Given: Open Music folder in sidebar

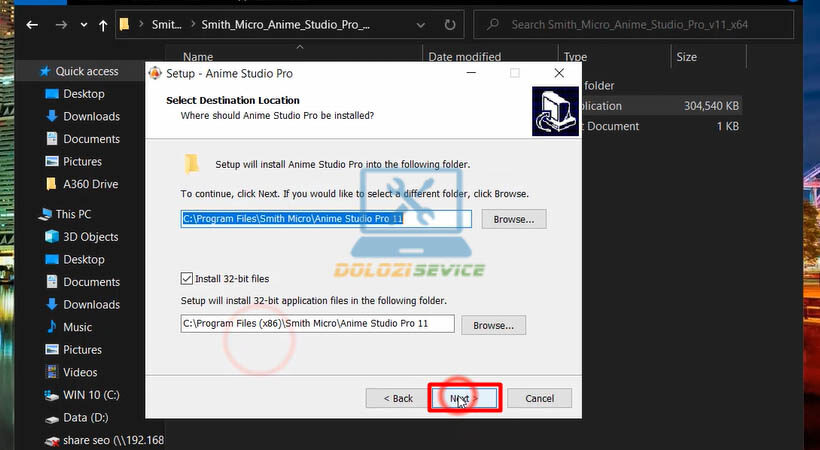Looking at the screenshot, I should click(x=77, y=327).
